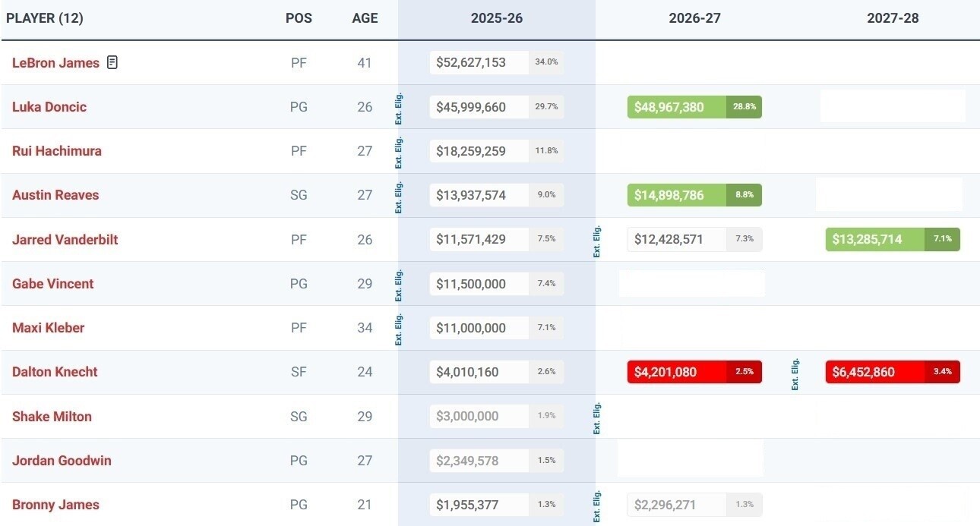The height and width of the screenshot is (526, 980).
Task: Click Luka Doncic's green $48,967,380 salary cell
Action: point(676,107)
